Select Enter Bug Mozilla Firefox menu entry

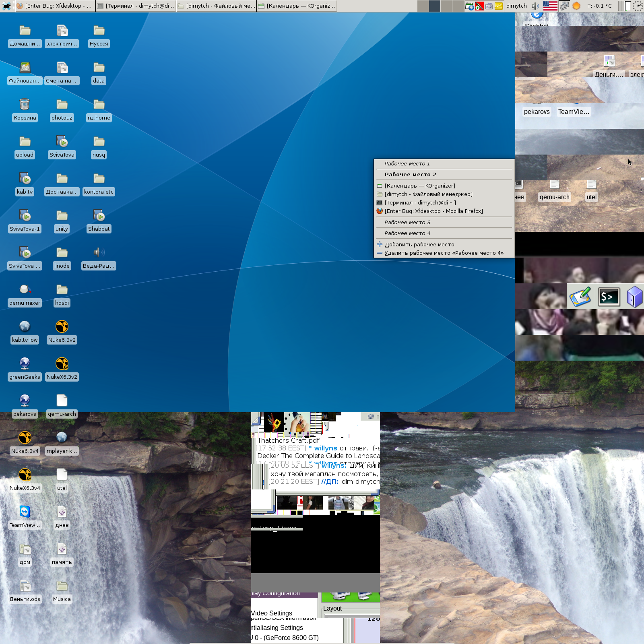tap(433, 211)
